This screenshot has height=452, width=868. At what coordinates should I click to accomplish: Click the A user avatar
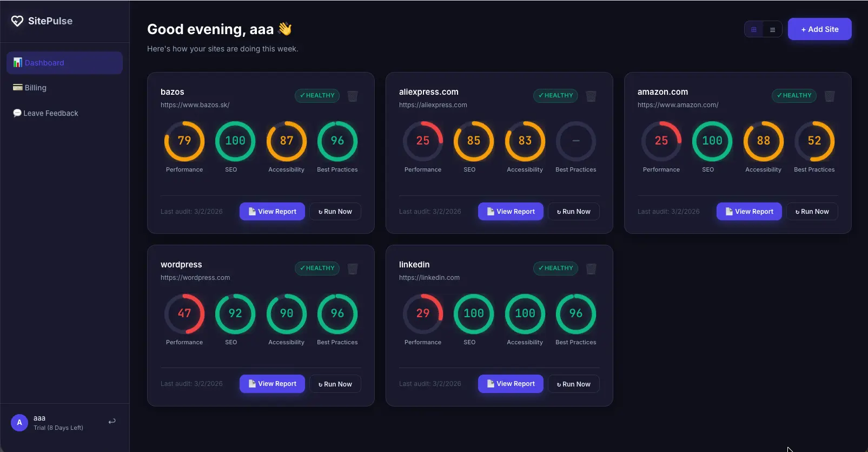(x=19, y=422)
